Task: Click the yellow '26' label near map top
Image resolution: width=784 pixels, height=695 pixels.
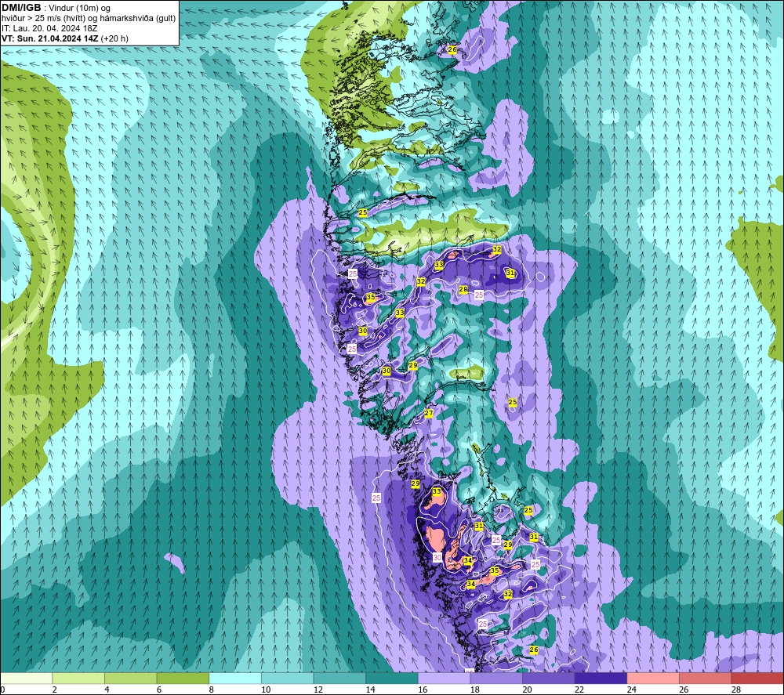Action: (452, 50)
